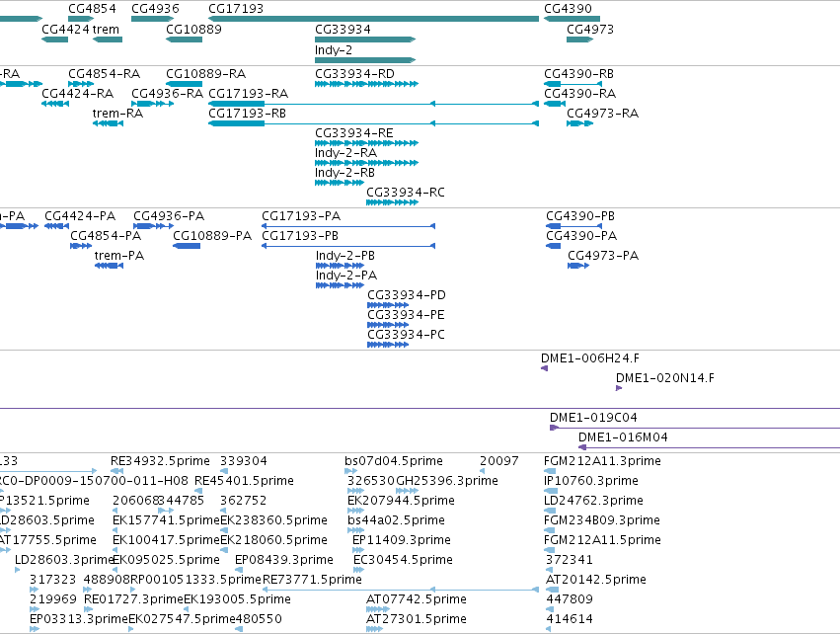Click the trem gene label
840x634 pixels.
tap(106, 30)
